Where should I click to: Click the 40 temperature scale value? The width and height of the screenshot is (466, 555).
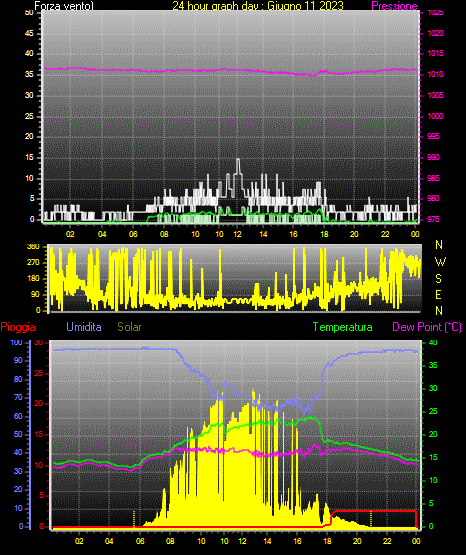tap(433, 343)
